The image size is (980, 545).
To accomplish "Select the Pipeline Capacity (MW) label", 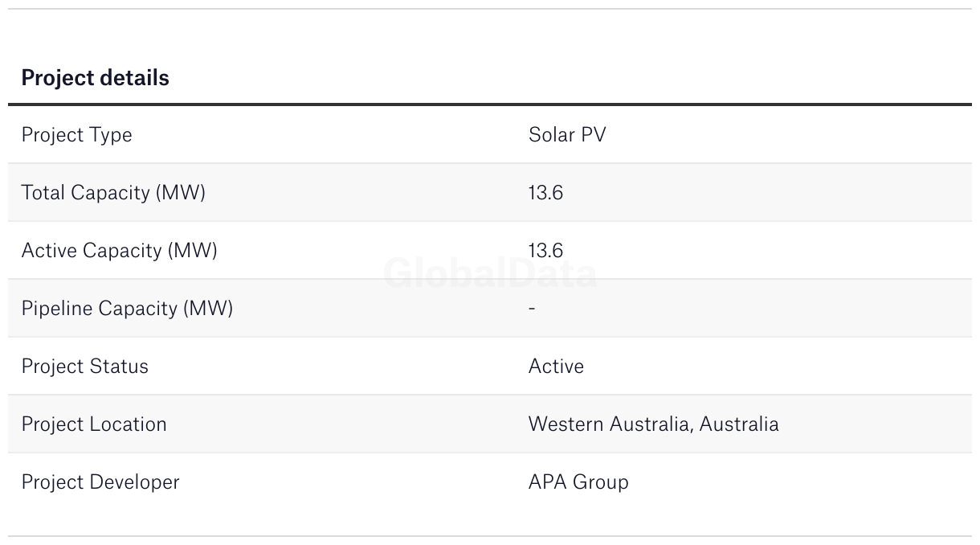I will [127, 308].
